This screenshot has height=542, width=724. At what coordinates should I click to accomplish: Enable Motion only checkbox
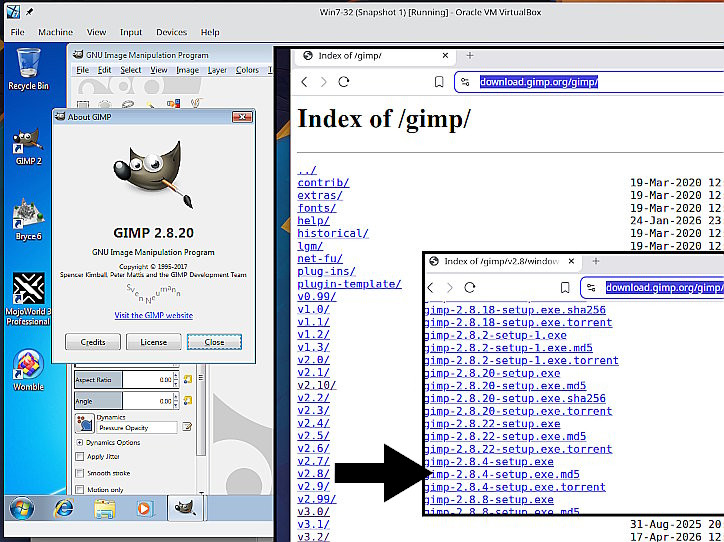[x=79, y=489]
